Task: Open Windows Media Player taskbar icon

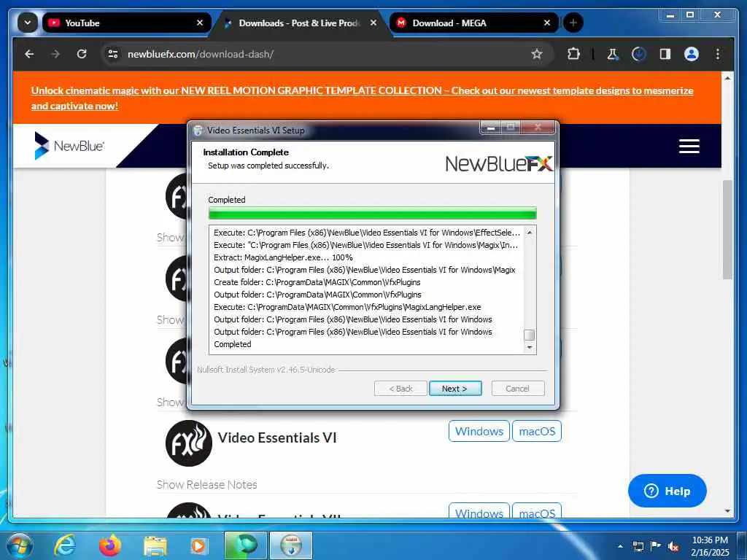Action: pos(198,545)
